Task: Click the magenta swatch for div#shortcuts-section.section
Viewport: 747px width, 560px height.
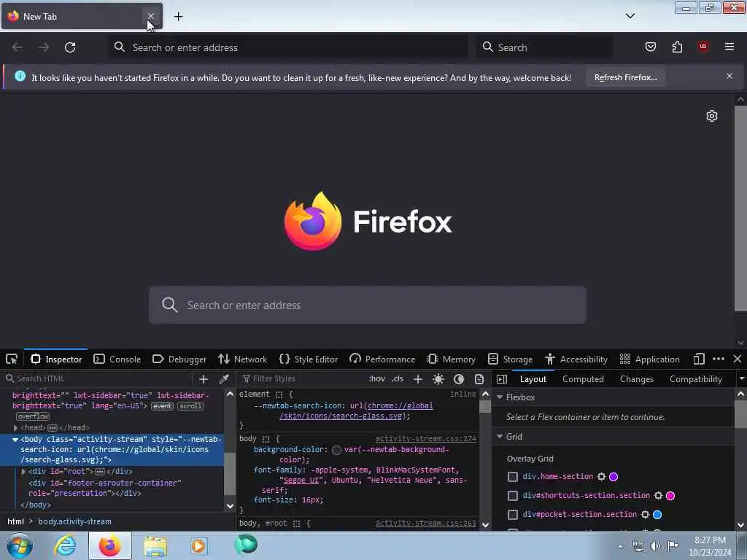Action: (670, 496)
